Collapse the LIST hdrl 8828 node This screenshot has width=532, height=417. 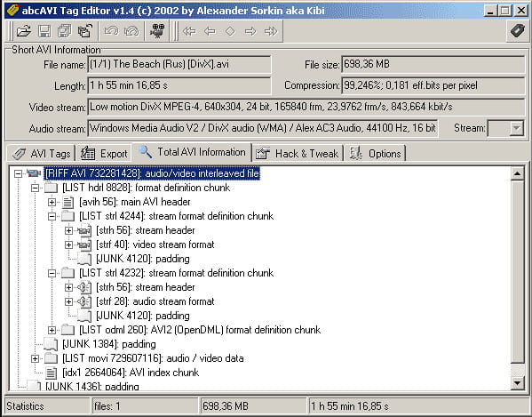pyautogui.click(x=35, y=188)
